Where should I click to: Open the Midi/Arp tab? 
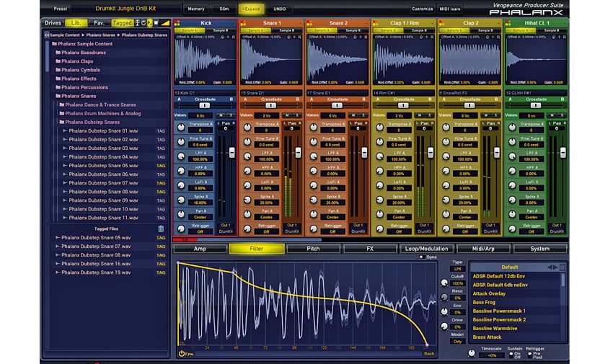pos(483,249)
